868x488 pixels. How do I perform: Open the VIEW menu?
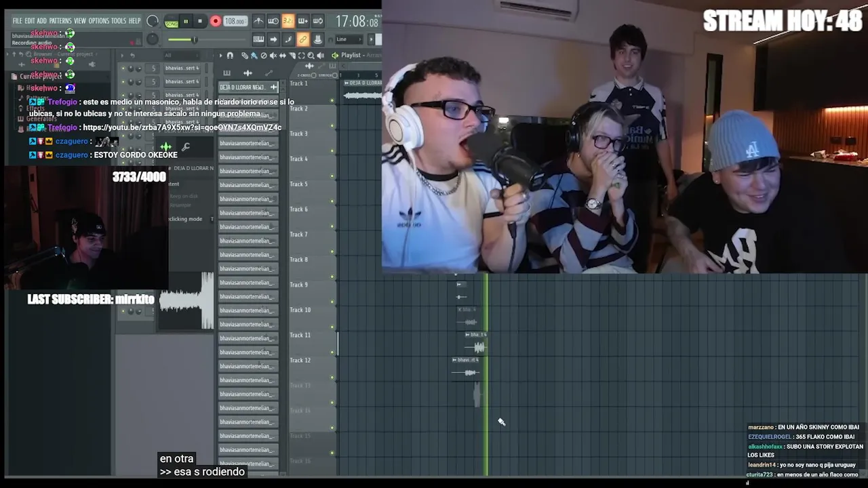point(80,20)
